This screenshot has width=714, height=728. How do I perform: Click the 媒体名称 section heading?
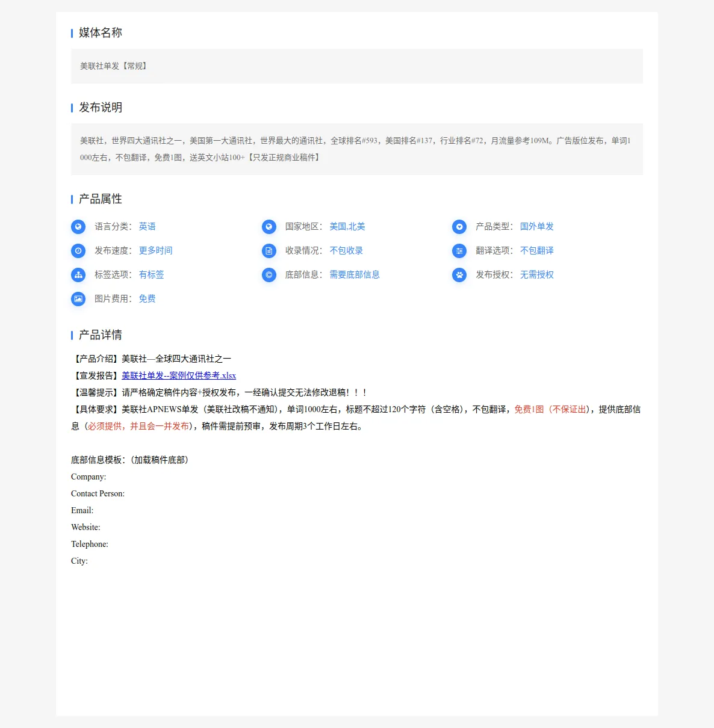[101, 32]
